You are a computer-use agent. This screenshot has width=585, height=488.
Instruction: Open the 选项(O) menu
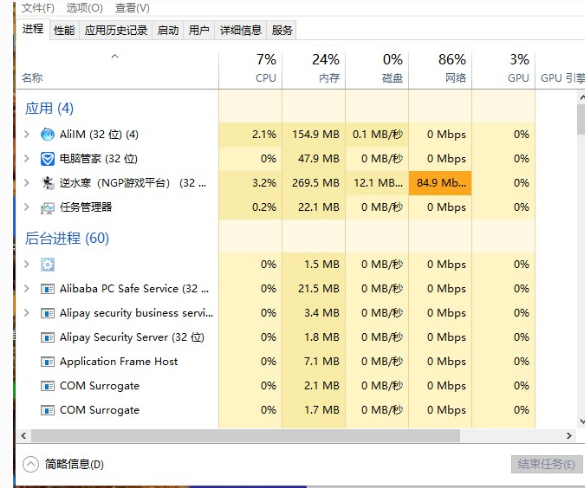[85, 8]
